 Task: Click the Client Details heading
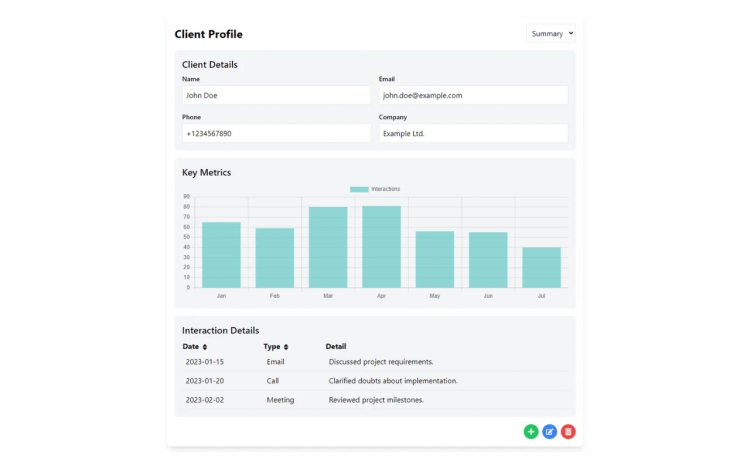(210, 65)
